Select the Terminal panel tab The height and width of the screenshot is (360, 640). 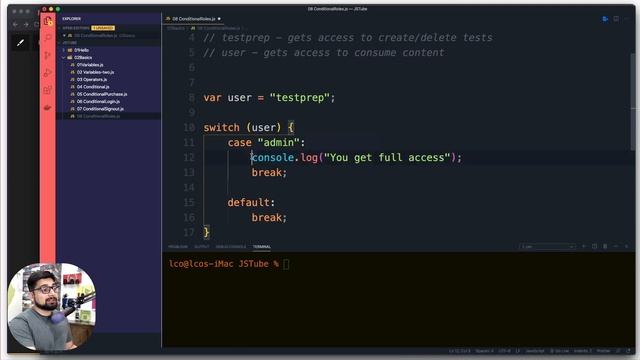point(262,247)
